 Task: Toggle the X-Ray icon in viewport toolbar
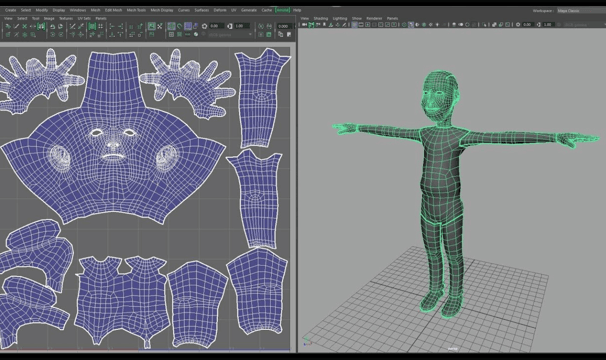click(x=494, y=24)
